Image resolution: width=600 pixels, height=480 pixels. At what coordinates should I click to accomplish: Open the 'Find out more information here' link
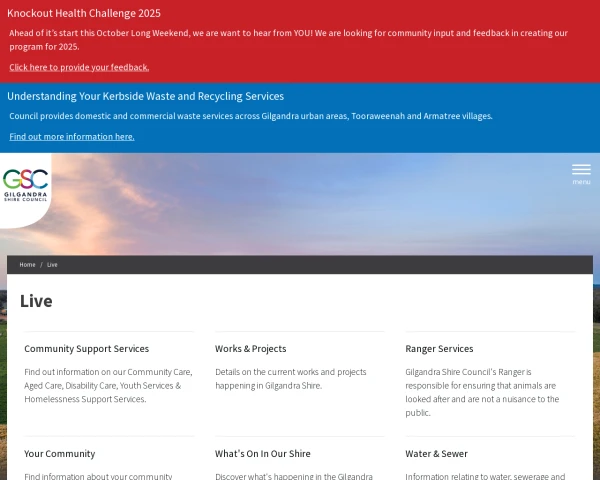(x=72, y=136)
